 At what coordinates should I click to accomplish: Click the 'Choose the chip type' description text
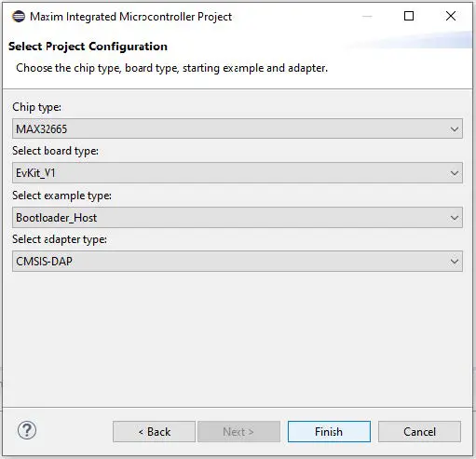click(x=171, y=68)
